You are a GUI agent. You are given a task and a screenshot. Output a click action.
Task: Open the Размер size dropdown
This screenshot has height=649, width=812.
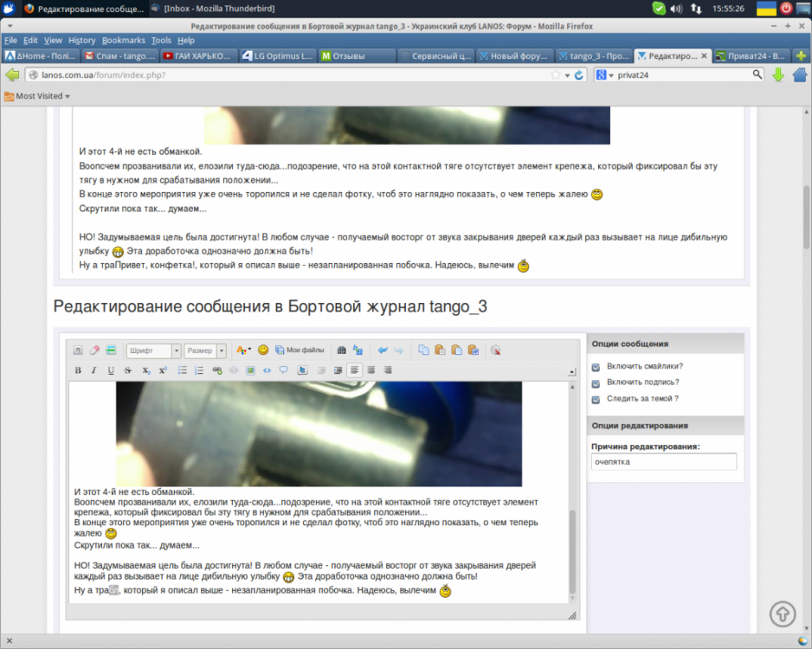click(204, 350)
